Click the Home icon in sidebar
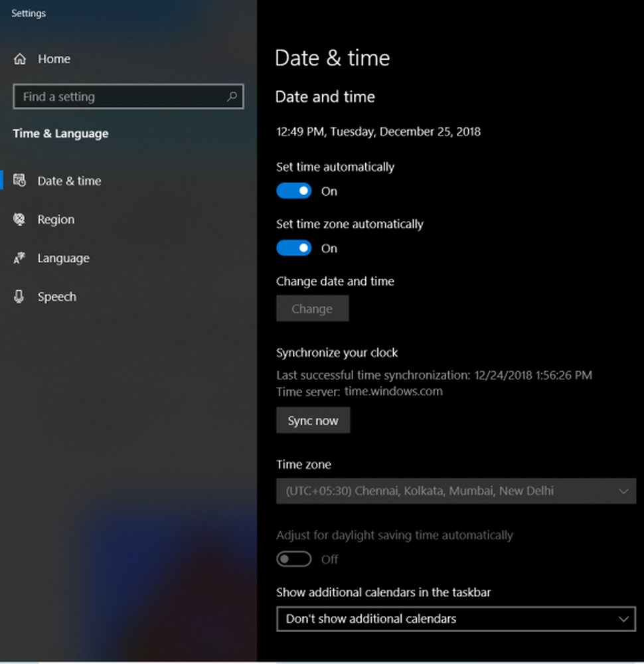The width and height of the screenshot is (644, 664). tap(20, 59)
